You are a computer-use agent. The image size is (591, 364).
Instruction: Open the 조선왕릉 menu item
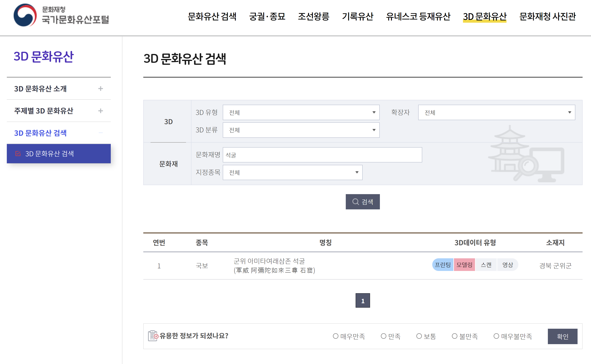(x=314, y=16)
